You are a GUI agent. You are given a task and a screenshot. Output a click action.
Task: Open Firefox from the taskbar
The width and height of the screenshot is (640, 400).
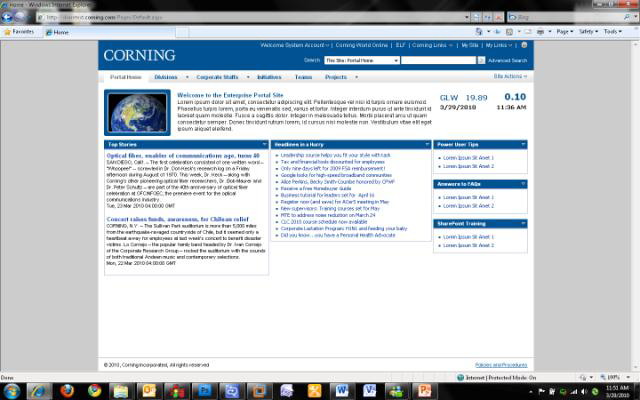(x=67, y=391)
